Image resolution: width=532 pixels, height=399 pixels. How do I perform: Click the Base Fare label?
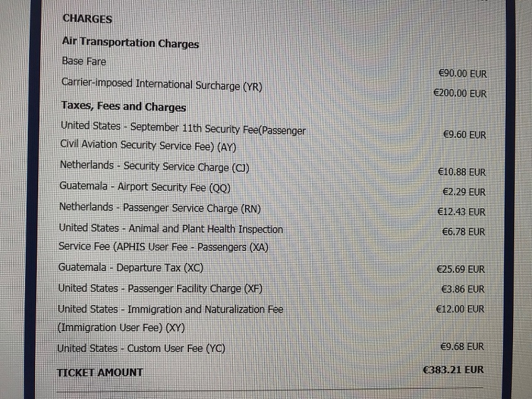click(x=84, y=61)
